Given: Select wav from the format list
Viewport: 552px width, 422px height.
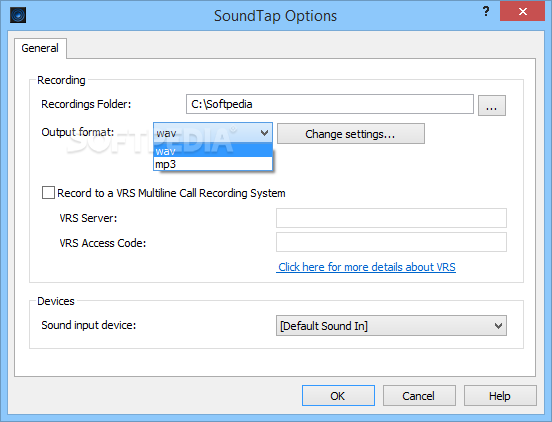Looking at the screenshot, I should click(213, 151).
